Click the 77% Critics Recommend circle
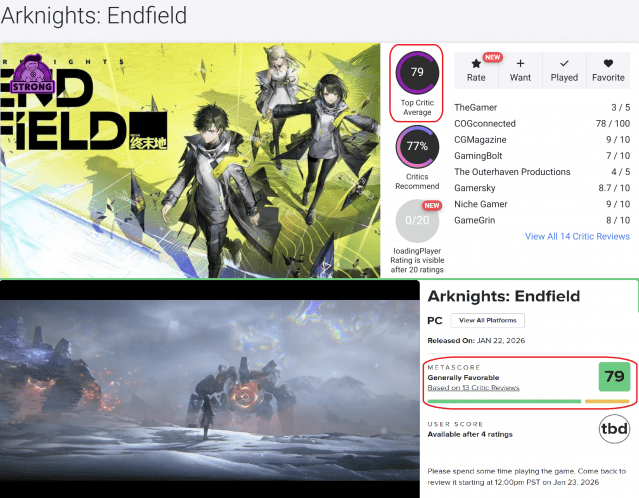 coord(417,147)
